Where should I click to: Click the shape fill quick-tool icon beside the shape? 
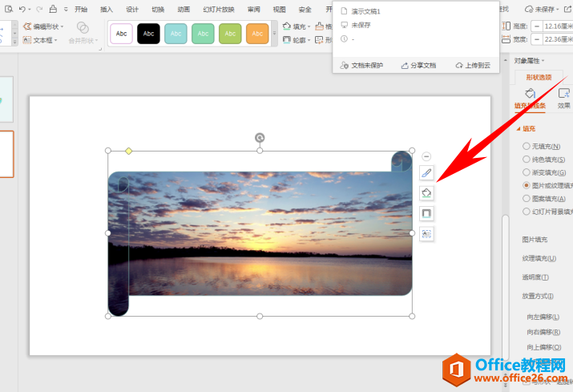point(426,193)
